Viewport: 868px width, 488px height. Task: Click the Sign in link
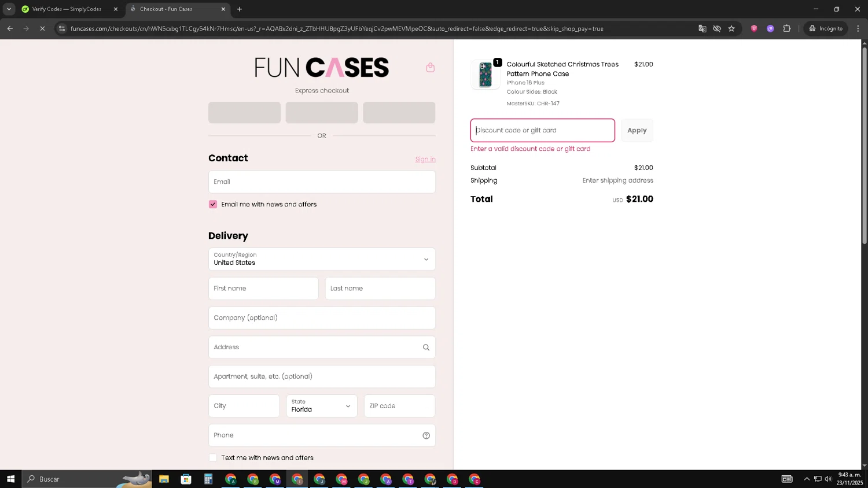[425, 160]
